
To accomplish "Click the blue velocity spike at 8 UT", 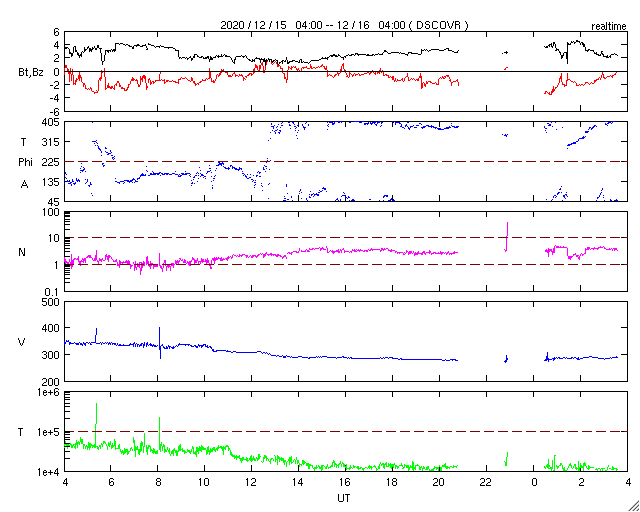I will [x=160, y=343].
